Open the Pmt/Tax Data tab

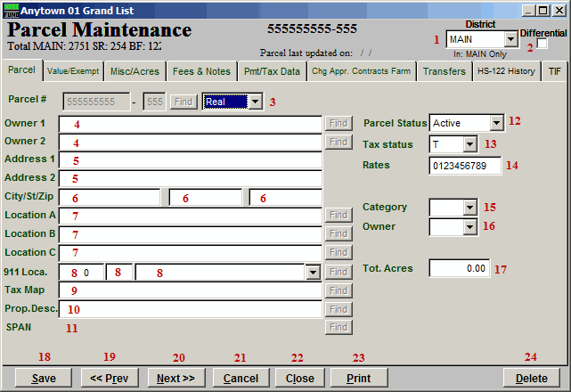271,71
